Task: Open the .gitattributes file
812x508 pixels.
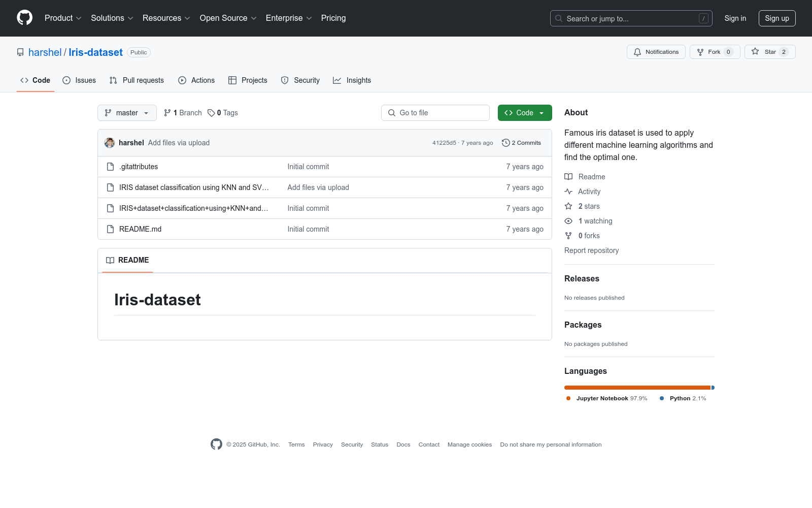Action: pyautogui.click(x=139, y=167)
